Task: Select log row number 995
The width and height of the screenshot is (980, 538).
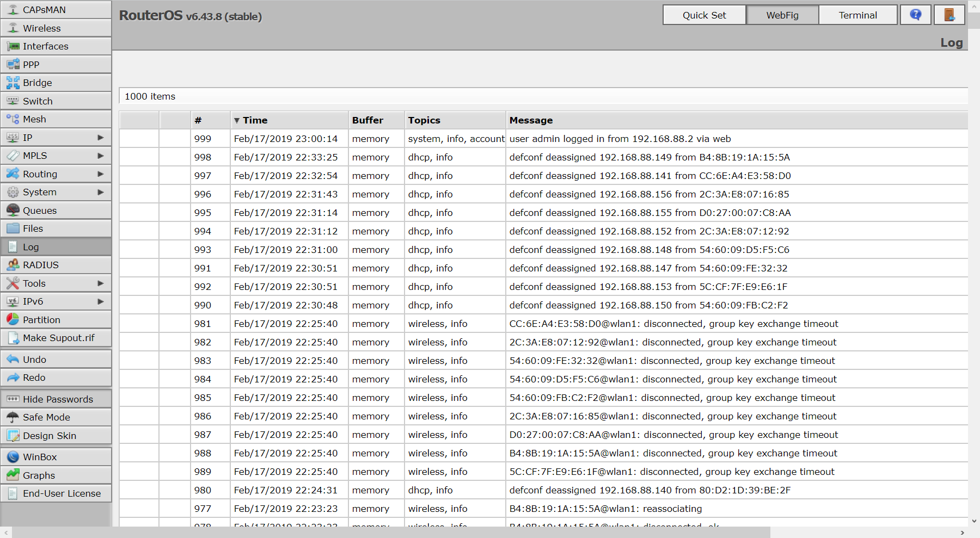Action: click(203, 213)
